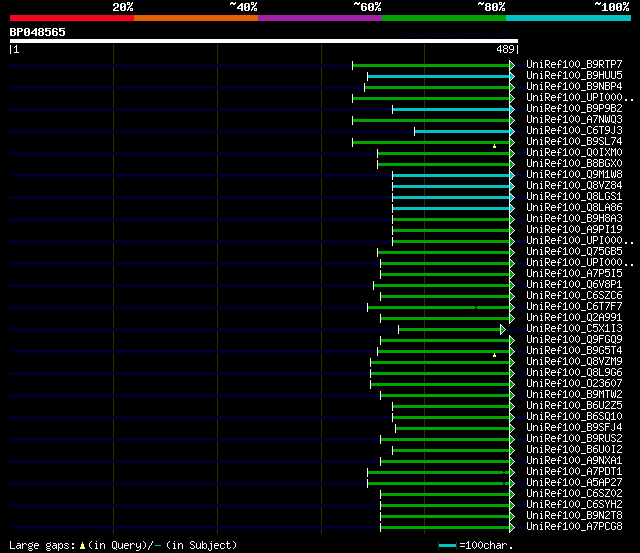Click the cyan alignment bar of UniRef100_C6T9J3

click(x=462, y=131)
